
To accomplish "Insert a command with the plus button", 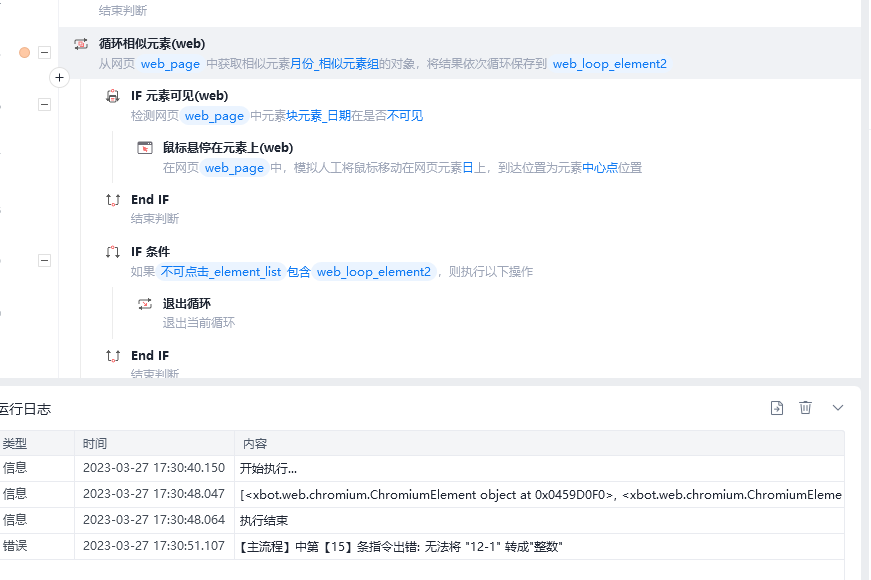I will point(59,78).
